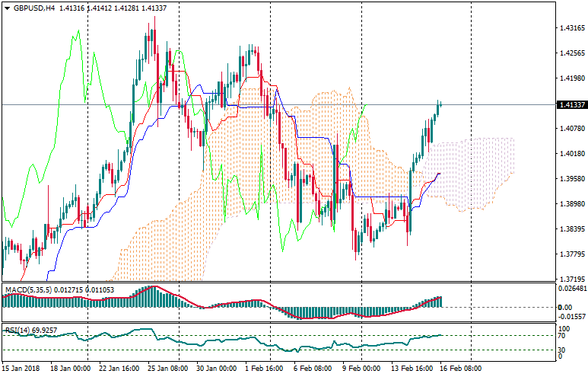Click the 1 Feb 16:00 time label
Image resolution: width=588 pixels, height=377 pixels.
(x=266, y=368)
